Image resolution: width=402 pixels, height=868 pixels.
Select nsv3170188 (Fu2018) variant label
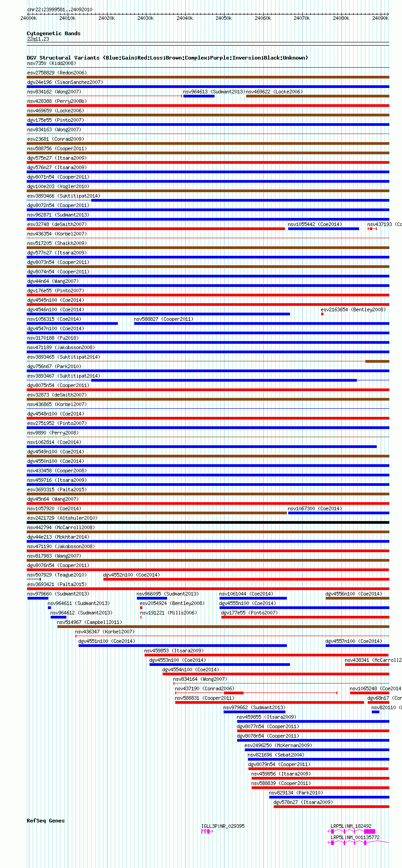tap(53, 338)
